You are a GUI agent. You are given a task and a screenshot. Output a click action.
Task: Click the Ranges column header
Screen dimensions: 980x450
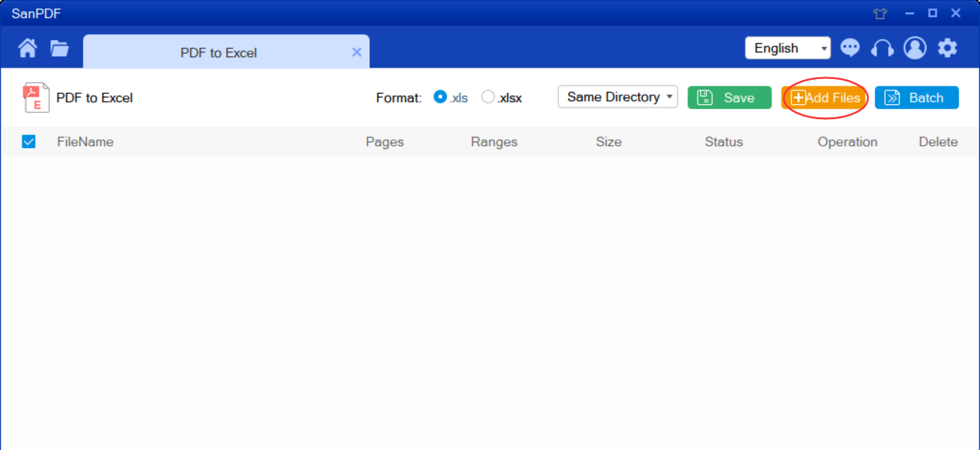494,142
